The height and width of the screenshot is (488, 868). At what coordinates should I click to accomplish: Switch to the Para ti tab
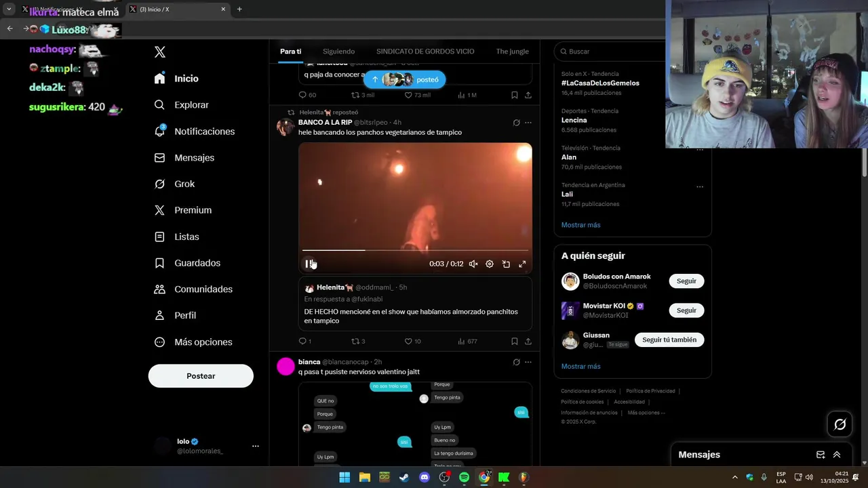coord(291,52)
